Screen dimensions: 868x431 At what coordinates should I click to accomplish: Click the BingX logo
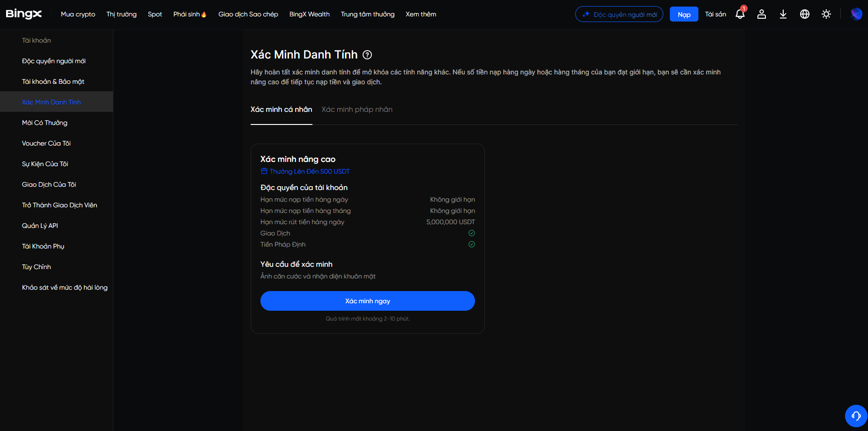click(23, 14)
